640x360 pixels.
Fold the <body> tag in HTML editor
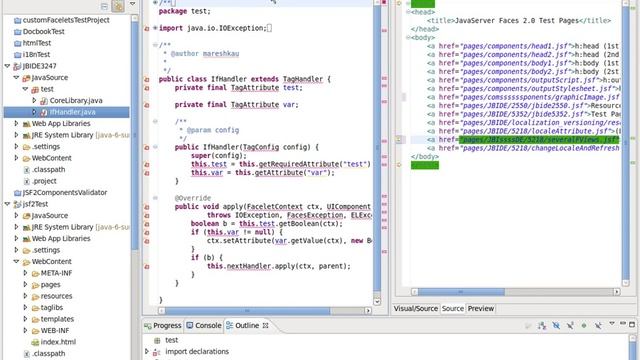tap(408, 38)
